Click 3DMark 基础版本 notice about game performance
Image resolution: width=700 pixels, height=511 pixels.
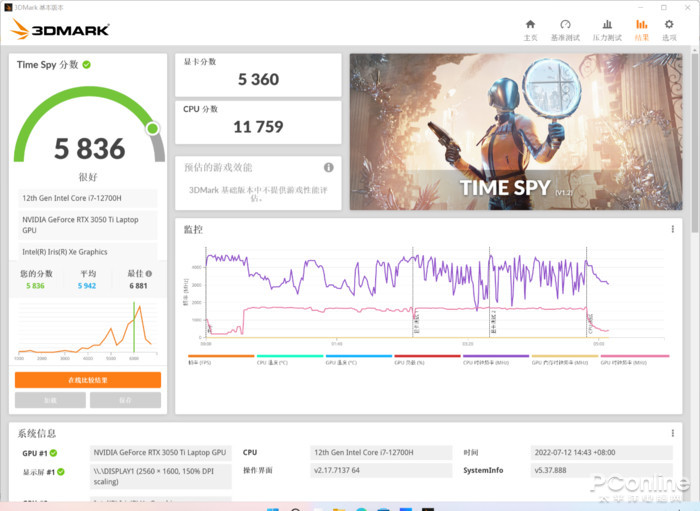click(x=258, y=194)
